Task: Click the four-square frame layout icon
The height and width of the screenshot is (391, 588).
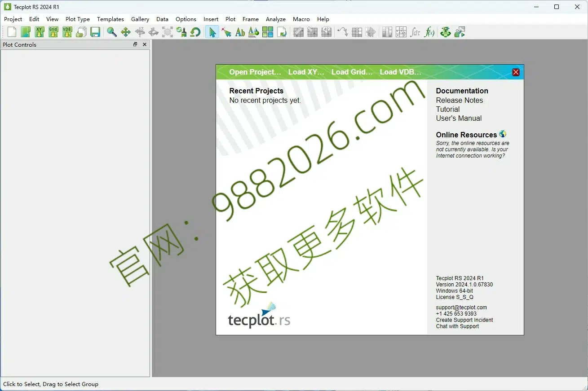Action: pyautogui.click(x=268, y=32)
